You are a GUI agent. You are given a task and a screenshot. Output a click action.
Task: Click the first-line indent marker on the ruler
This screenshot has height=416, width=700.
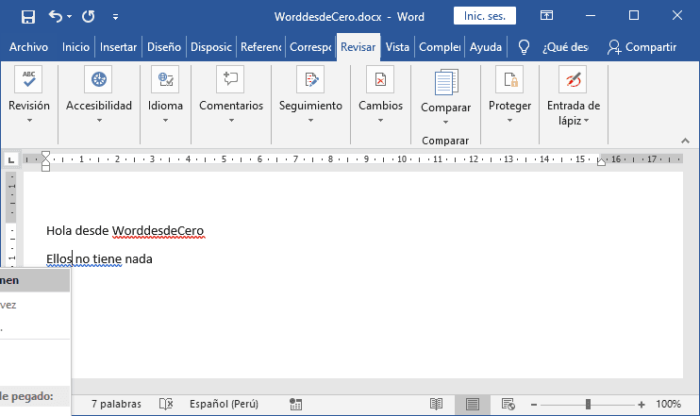click(45, 155)
